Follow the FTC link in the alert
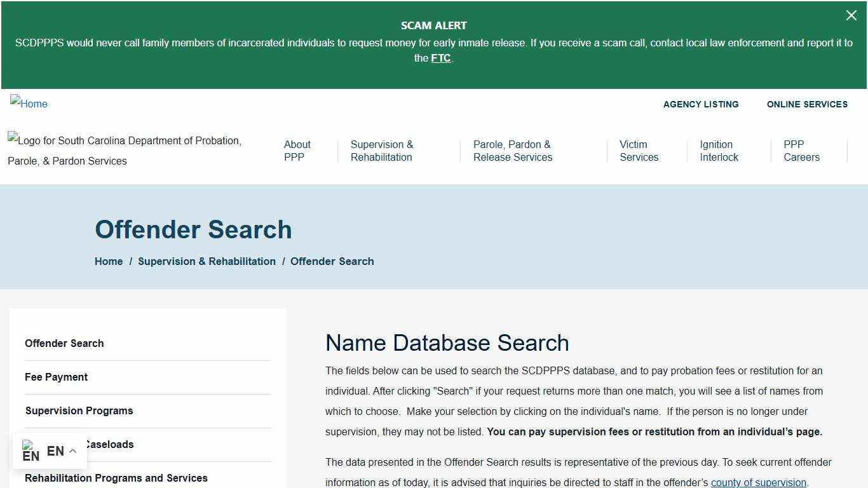Screen dimensions: 868x488 [x=441, y=58]
